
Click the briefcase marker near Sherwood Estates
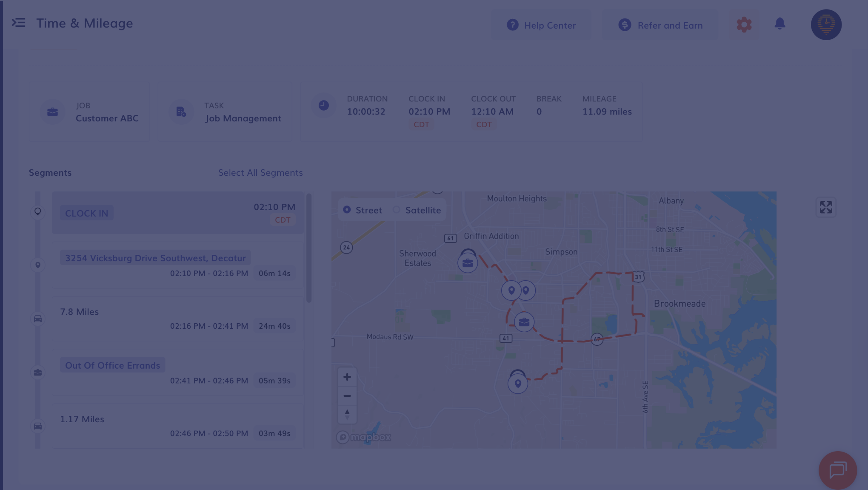[x=467, y=263]
